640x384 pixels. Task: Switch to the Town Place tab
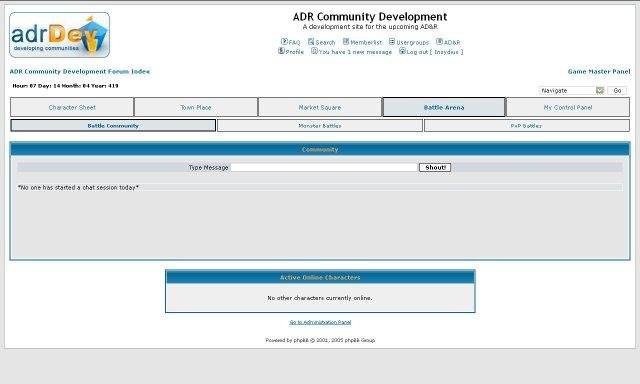(x=196, y=107)
